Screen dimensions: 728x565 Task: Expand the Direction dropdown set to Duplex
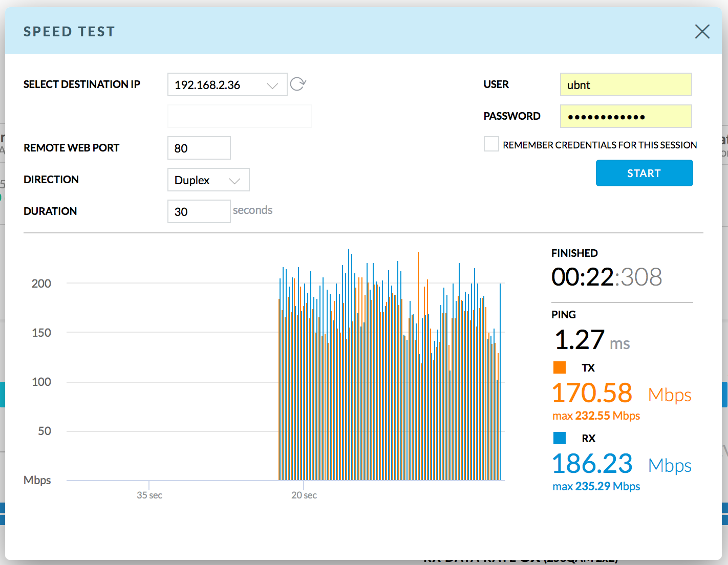(x=208, y=180)
